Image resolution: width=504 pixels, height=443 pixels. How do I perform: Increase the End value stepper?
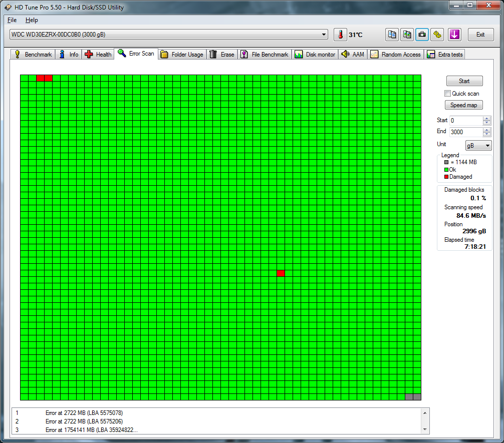click(x=486, y=130)
